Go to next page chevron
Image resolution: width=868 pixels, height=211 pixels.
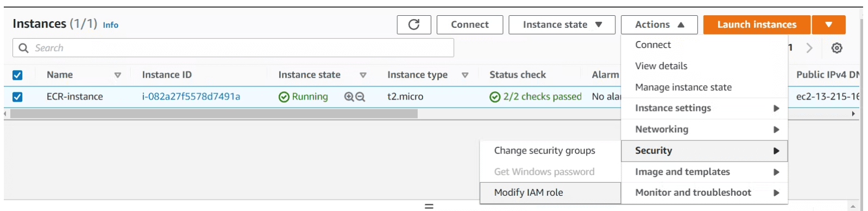coord(809,48)
